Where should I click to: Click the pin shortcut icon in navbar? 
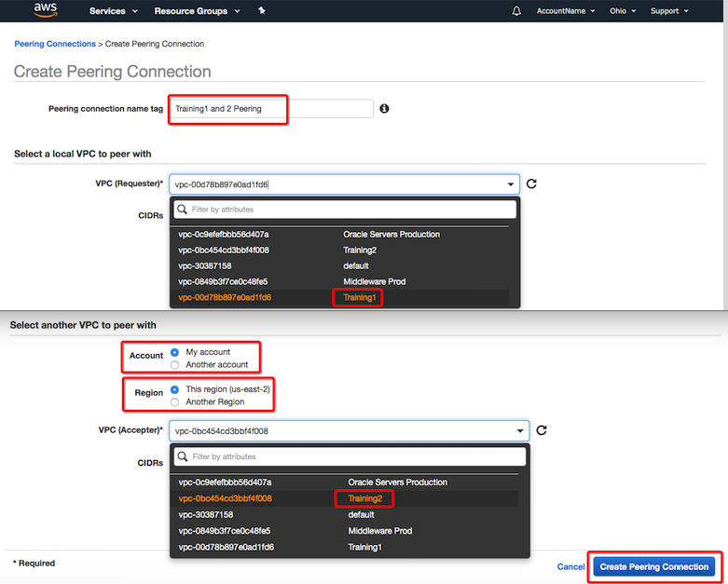tap(262, 11)
